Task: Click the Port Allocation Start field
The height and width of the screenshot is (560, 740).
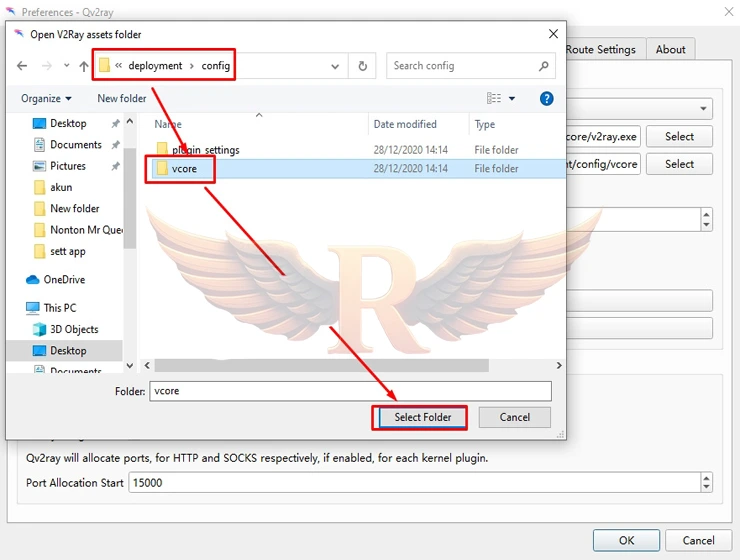Action: tap(412, 482)
